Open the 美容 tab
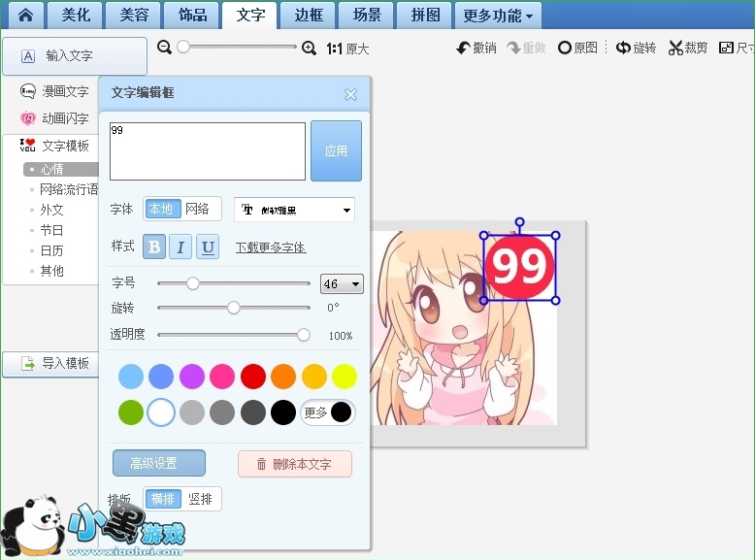 (x=134, y=15)
